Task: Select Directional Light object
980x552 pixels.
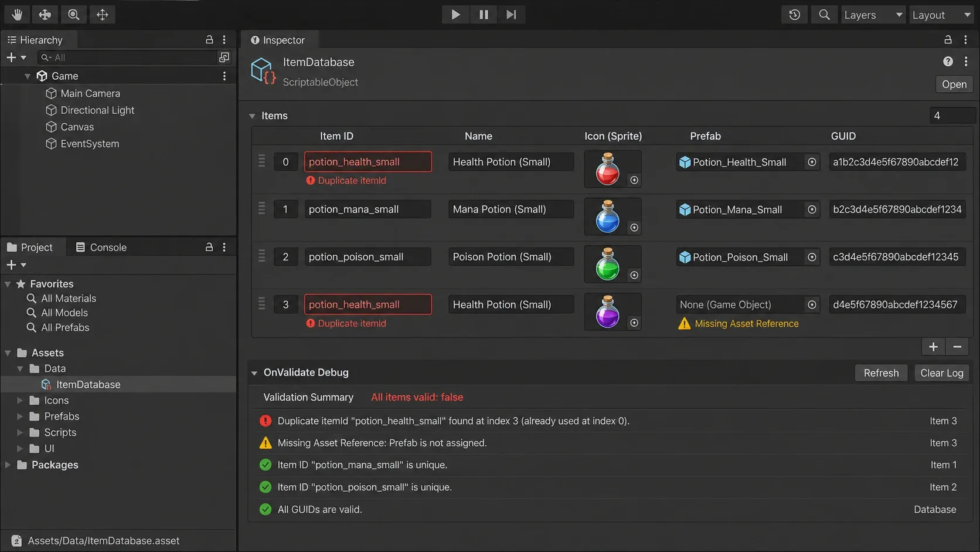Action: point(90,110)
